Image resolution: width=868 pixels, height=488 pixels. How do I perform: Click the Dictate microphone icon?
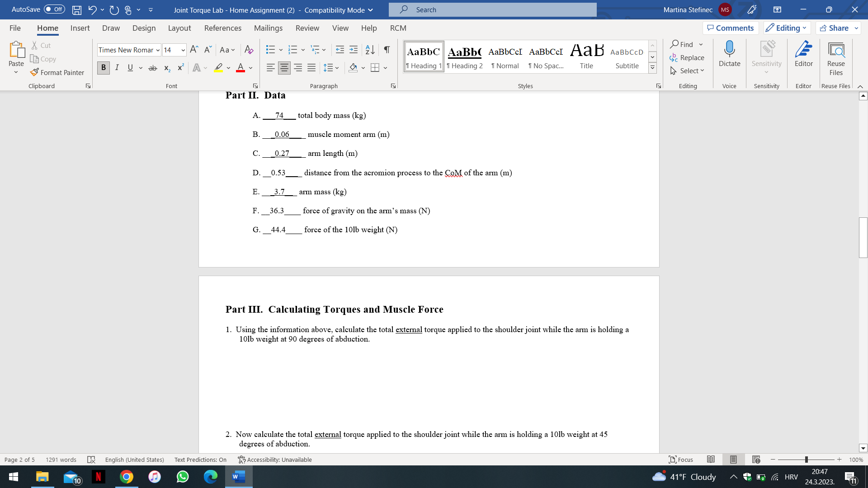pyautogui.click(x=729, y=49)
